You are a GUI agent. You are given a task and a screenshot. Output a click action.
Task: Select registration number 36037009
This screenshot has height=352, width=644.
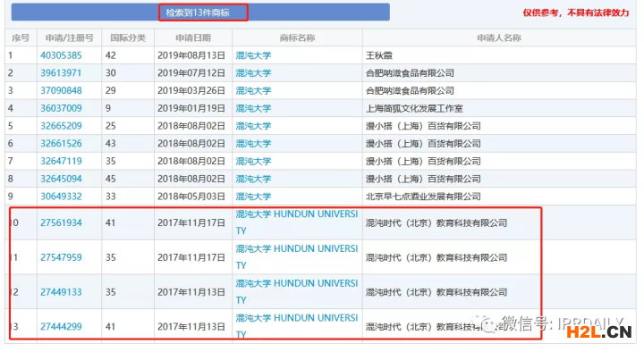coord(61,108)
